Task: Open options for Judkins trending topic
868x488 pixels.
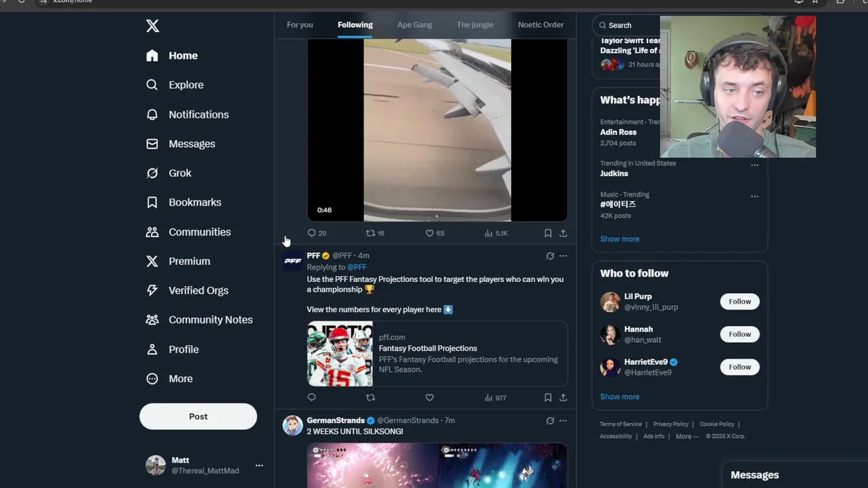Action: pyautogui.click(x=754, y=165)
